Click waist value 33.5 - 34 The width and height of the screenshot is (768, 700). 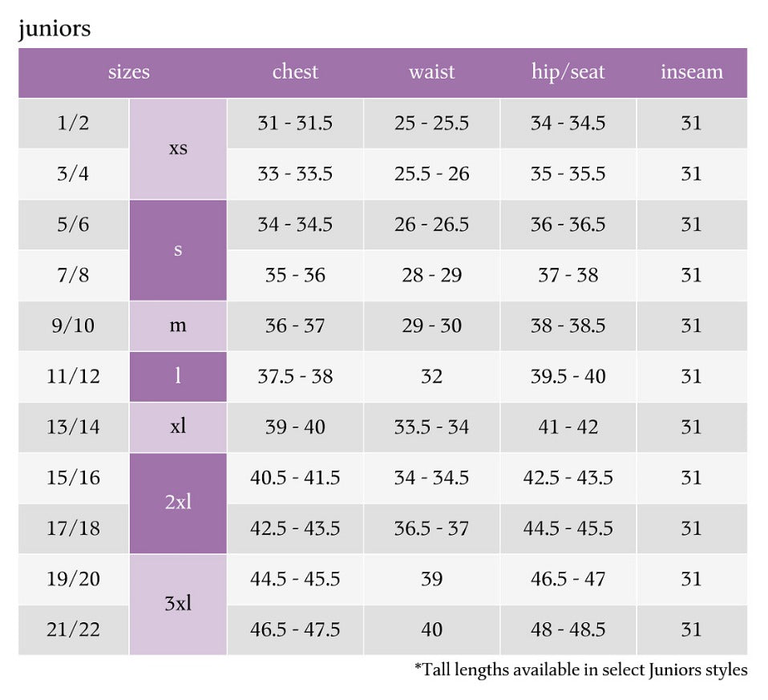tap(431, 427)
